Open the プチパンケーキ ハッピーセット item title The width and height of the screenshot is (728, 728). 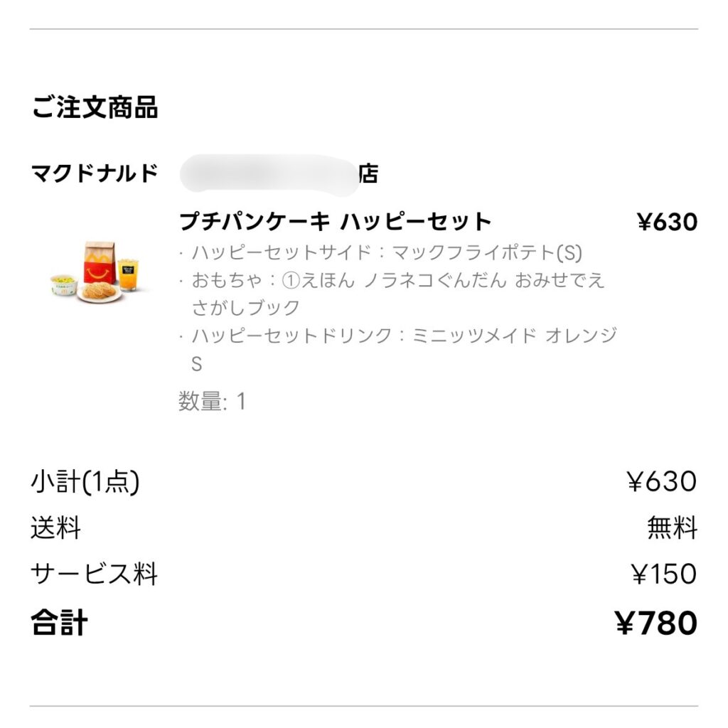click(335, 222)
